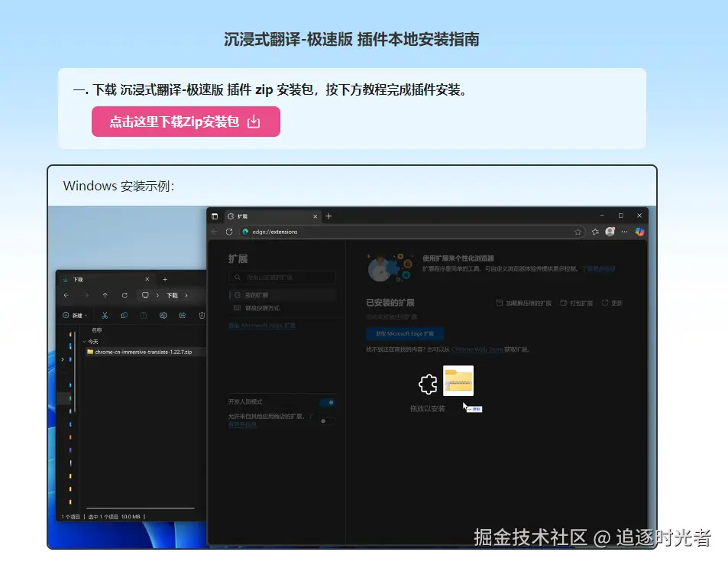728x565 pixels.
Task: Expand chevron after 下载 in breadcrumb
Action: [186, 295]
